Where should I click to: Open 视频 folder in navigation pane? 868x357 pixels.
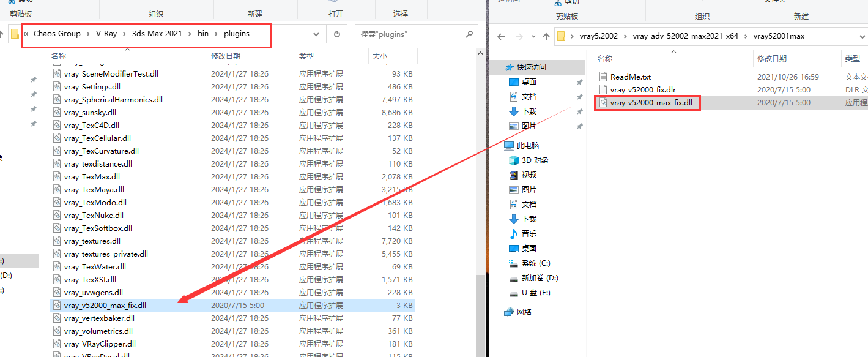click(x=529, y=175)
